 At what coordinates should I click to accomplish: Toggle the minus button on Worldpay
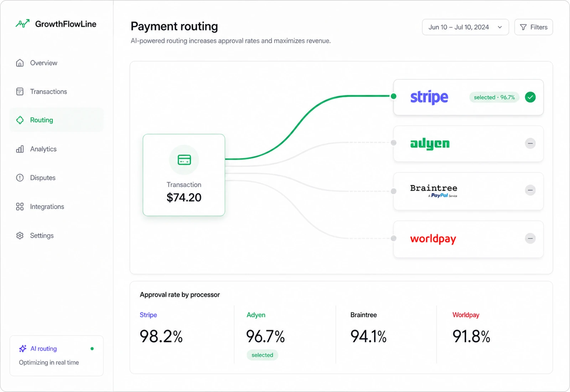coord(530,238)
